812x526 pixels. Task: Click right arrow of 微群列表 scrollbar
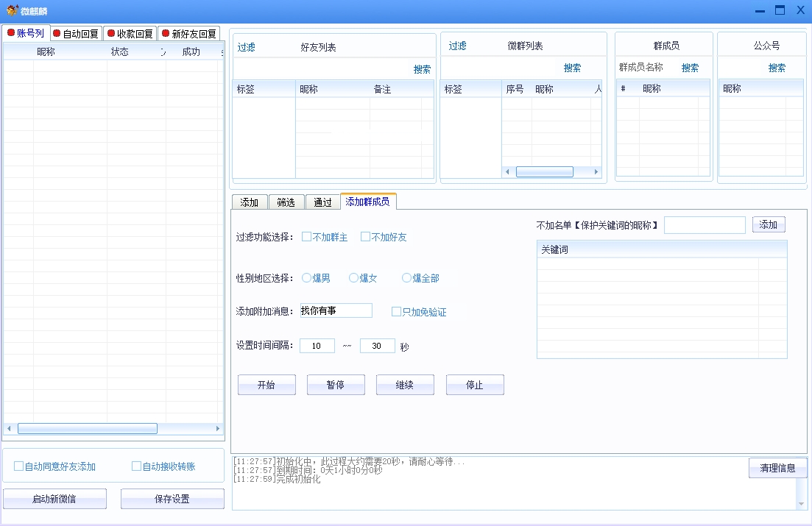tap(596, 172)
